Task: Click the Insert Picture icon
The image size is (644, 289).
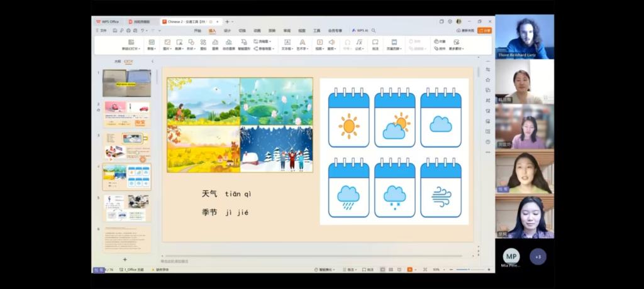Action: click(167, 43)
